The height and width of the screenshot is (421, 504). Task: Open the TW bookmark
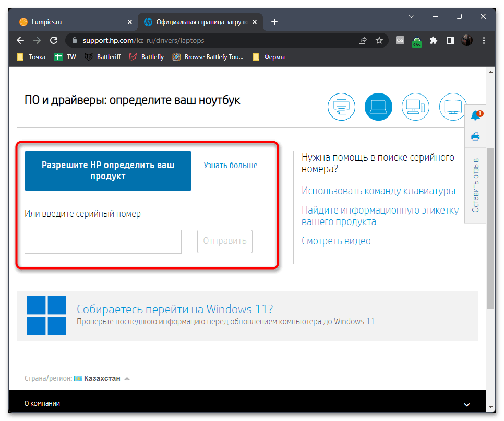[x=65, y=57]
